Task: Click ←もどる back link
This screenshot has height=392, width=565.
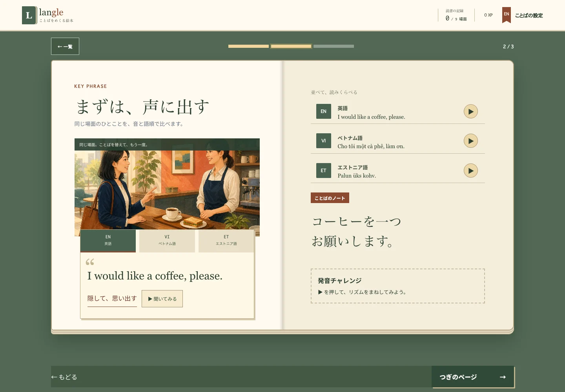Action: (64, 377)
